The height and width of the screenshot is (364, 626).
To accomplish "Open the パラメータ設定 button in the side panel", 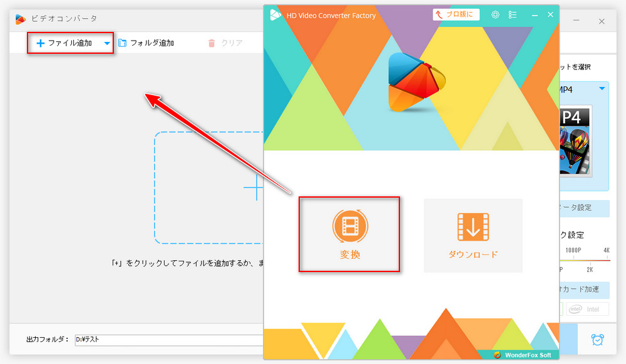I will pyautogui.click(x=585, y=208).
